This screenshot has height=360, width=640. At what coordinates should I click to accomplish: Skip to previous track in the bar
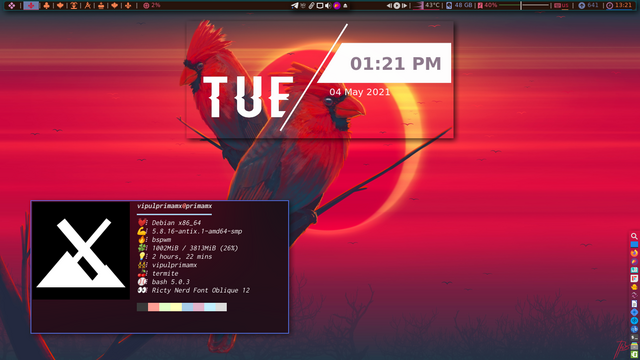(389, 5)
